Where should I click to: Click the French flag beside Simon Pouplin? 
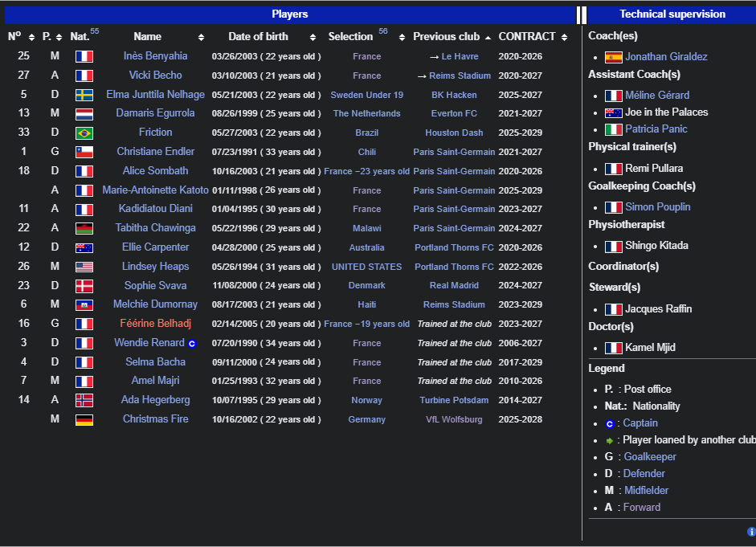click(x=614, y=208)
